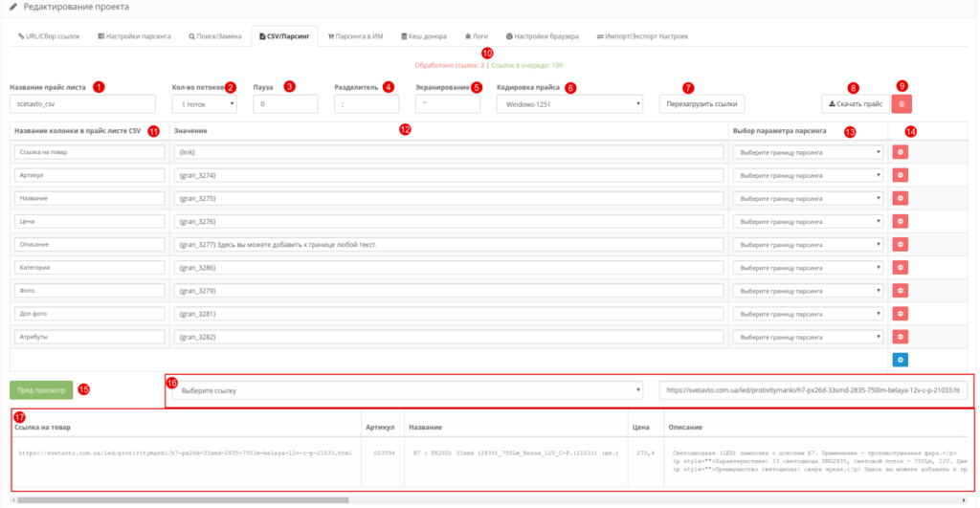Image resolution: width=980 pixels, height=508 pixels.
Task: Click the red trash button beside Скачать прайс
Action: [x=902, y=103]
